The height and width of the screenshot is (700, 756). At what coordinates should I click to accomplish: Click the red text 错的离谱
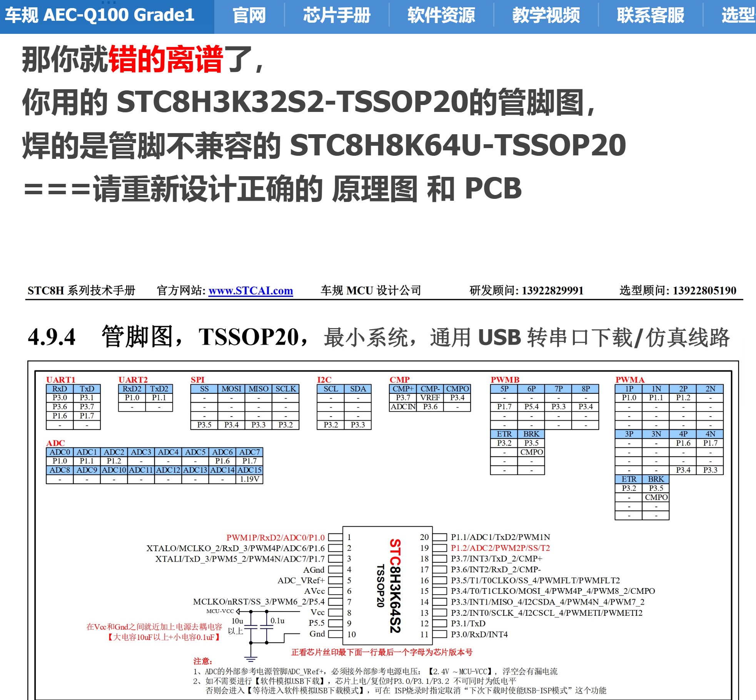tap(166, 59)
